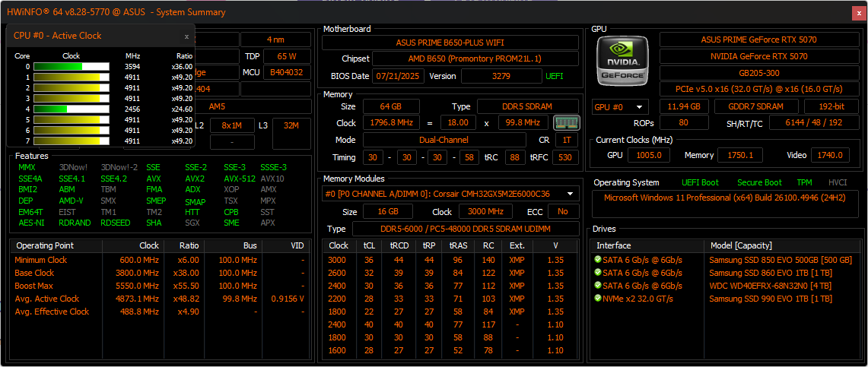Click the tCL column header in timings table
Viewport: 868px width, 367px height.
pyautogui.click(x=369, y=245)
